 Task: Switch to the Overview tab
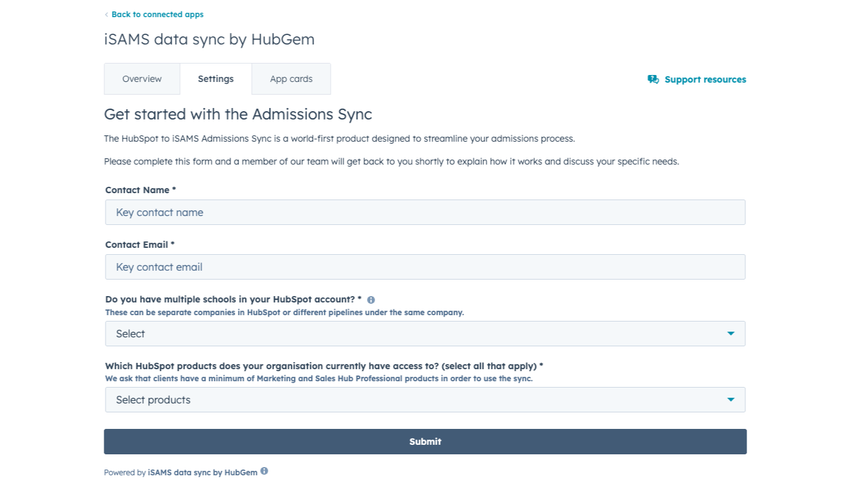[142, 79]
